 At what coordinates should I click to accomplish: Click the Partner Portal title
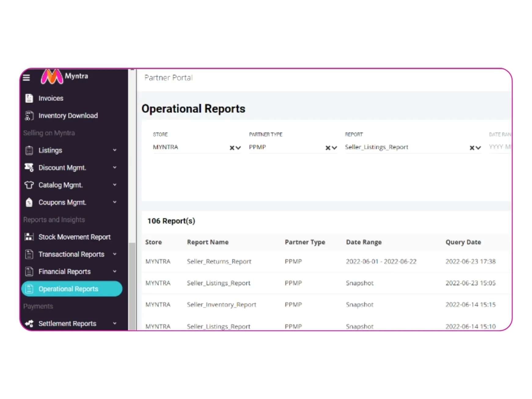click(x=168, y=78)
